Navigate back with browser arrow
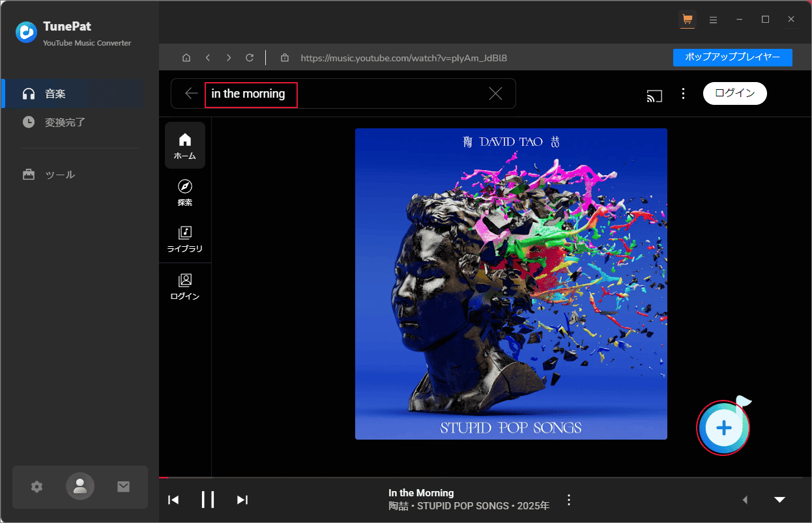The image size is (812, 523). [x=207, y=58]
